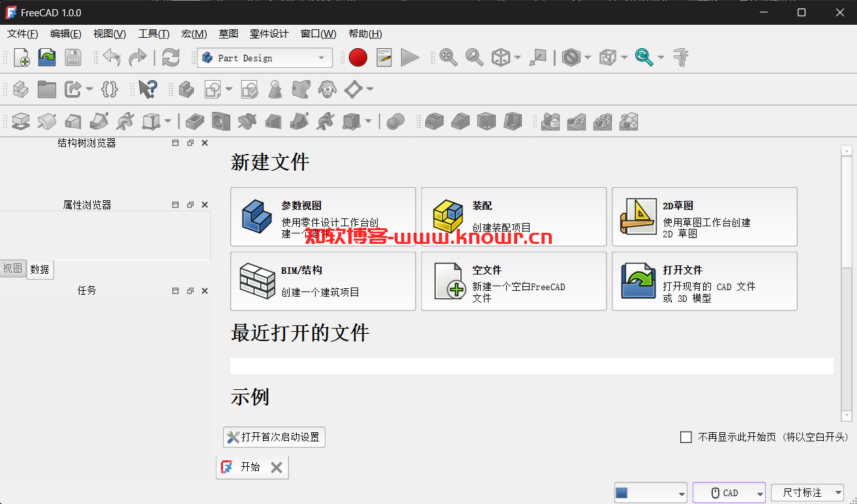
Task: Expand standard views dropdown arrow beside cube
Action: [517, 58]
